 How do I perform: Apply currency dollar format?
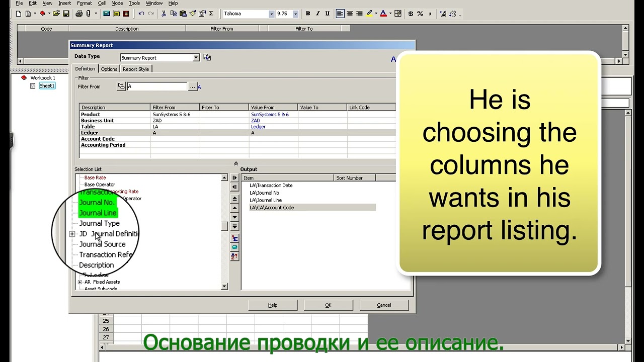[411, 14]
